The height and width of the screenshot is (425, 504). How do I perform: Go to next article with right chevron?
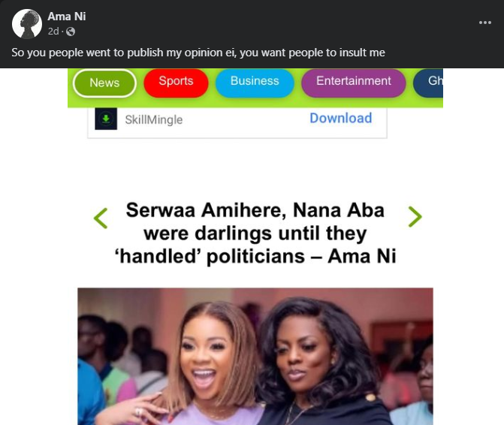click(x=415, y=217)
